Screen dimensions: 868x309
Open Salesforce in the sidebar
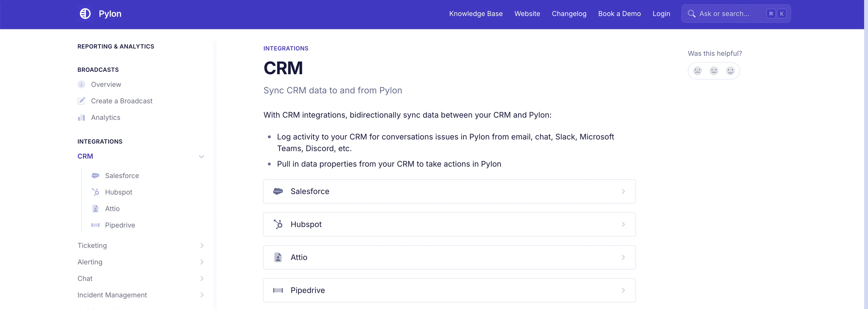(122, 176)
